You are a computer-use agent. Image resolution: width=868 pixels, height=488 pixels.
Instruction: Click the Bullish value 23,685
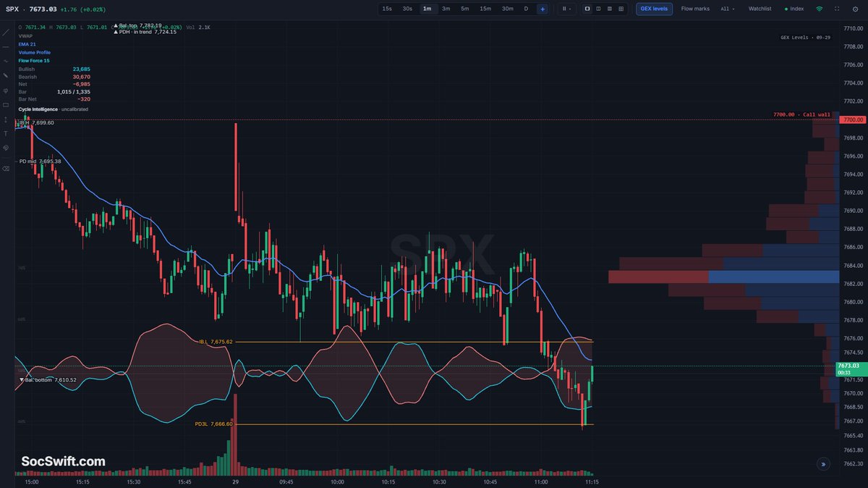point(82,69)
